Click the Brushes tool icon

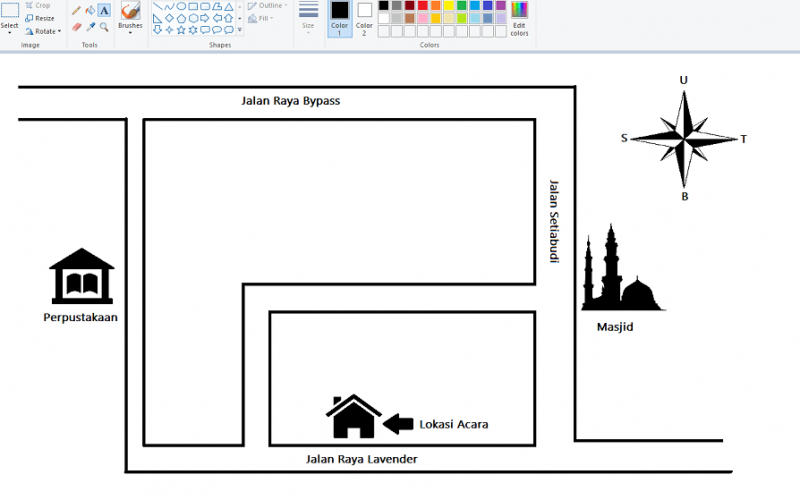point(130,11)
